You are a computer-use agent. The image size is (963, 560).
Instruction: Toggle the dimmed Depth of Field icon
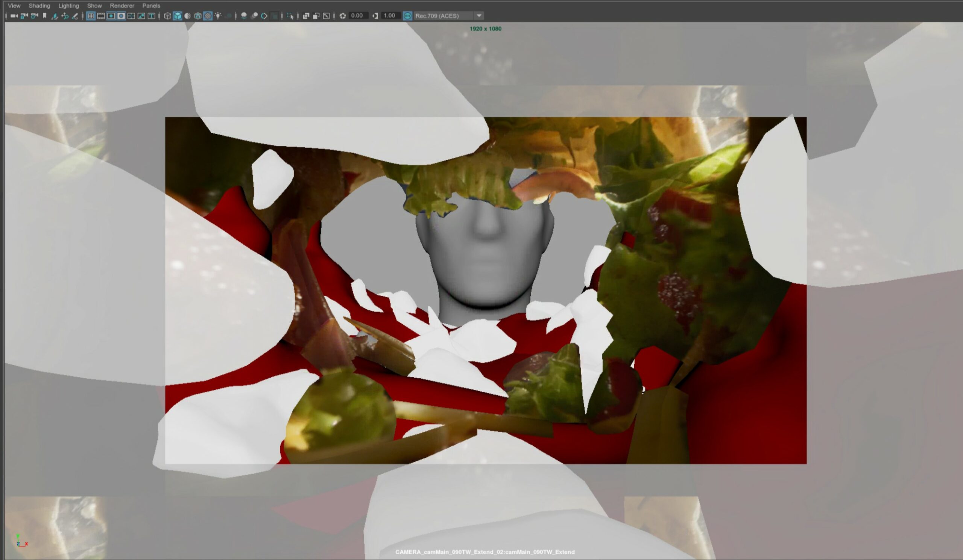click(x=274, y=16)
